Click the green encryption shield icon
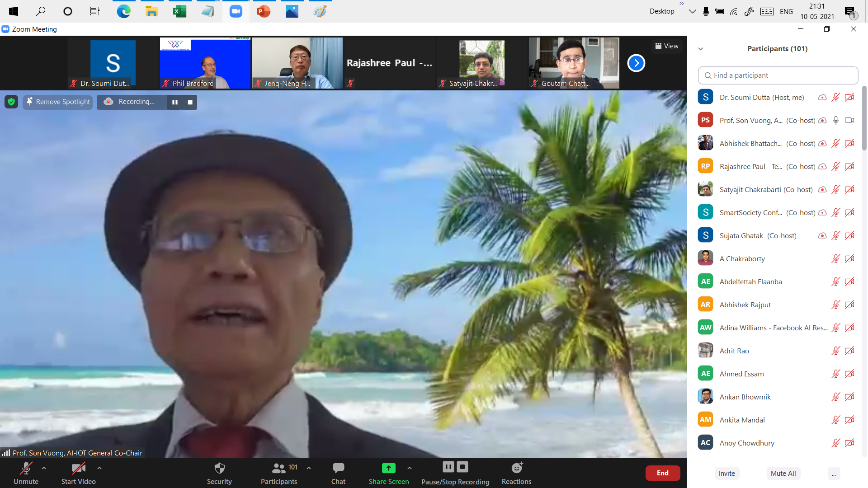Viewport: 868px width, 488px height. [11, 102]
